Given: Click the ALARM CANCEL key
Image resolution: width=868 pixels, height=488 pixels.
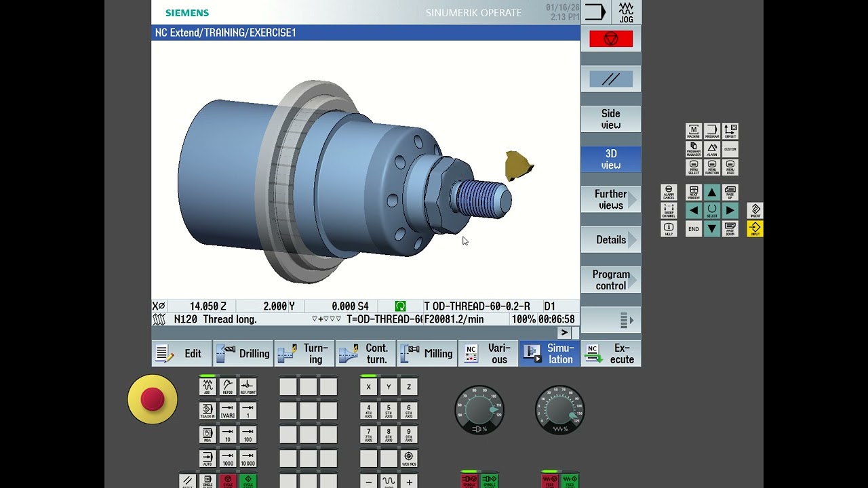Looking at the screenshot, I should tap(669, 192).
